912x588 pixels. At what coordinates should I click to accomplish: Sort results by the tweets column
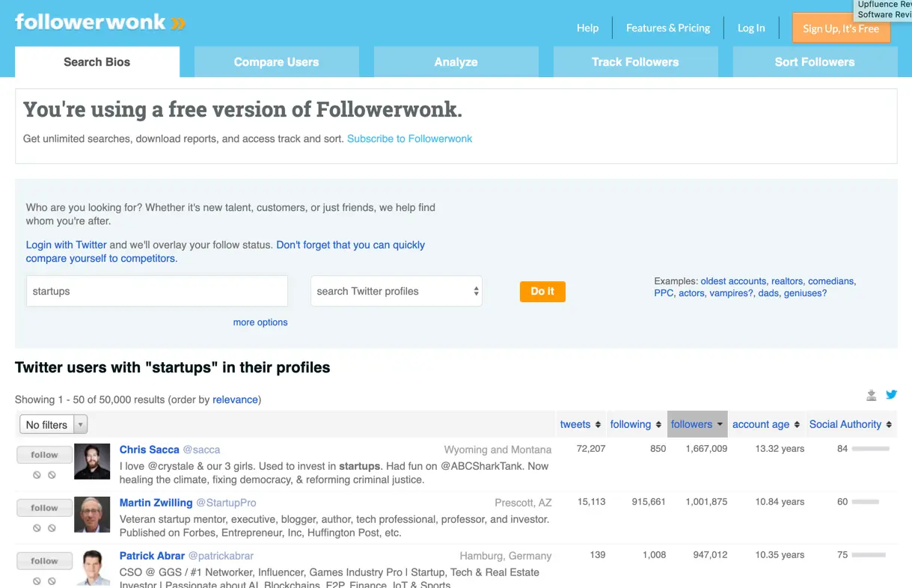click(x=580, y=424)
